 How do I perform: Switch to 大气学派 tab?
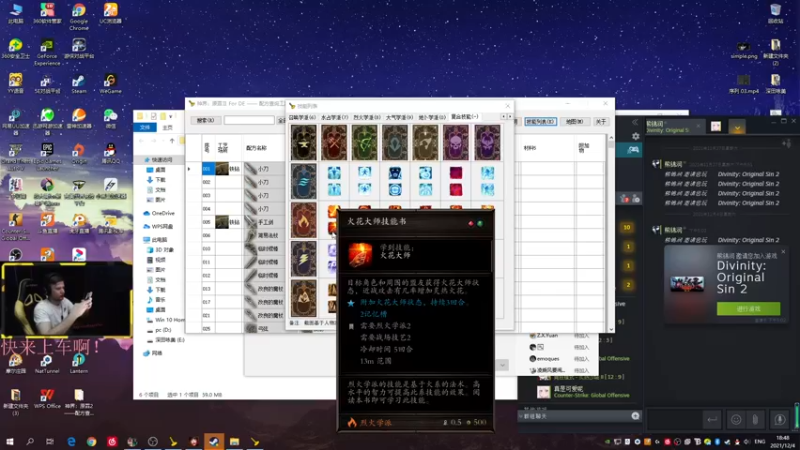click(399, 117)
